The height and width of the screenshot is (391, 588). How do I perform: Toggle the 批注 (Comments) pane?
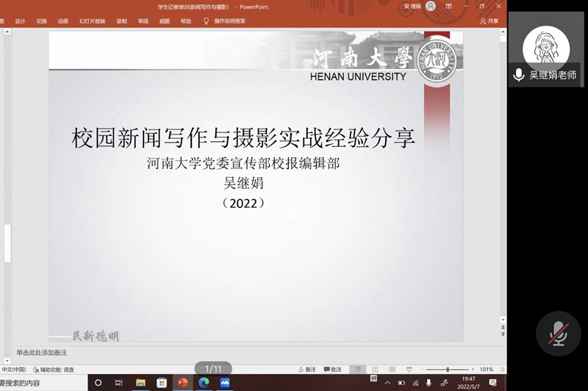click(x=332, y=369)
